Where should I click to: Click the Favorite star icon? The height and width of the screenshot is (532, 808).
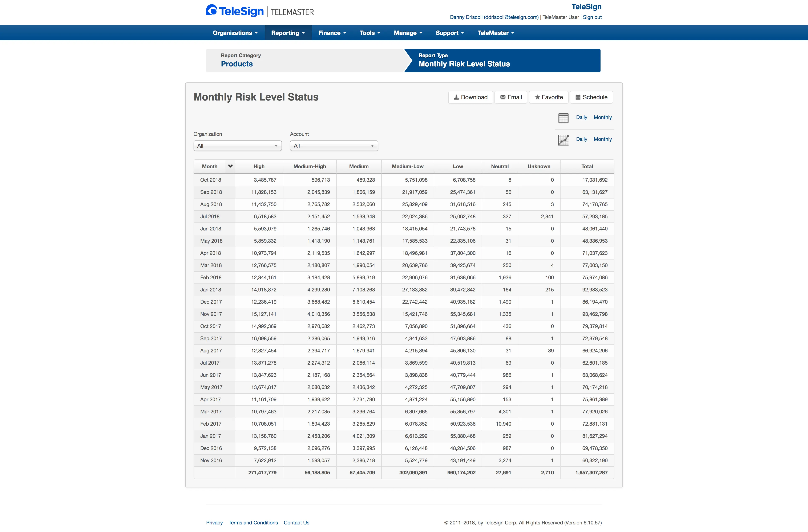coord(538,97)
